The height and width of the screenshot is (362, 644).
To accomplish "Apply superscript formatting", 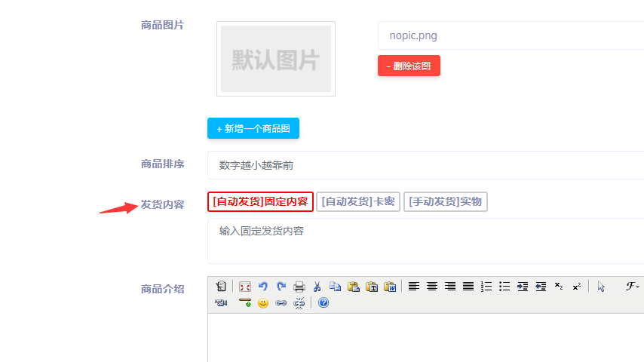I will (x=576, y=287).
